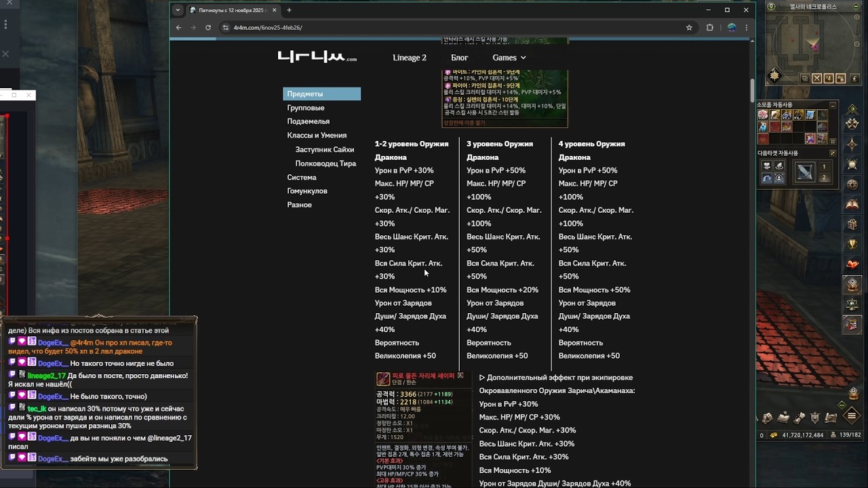This screenshot has height=488, width=868.
Task: Reload the 4r4m.com page
Action: (x=208, y=28)
